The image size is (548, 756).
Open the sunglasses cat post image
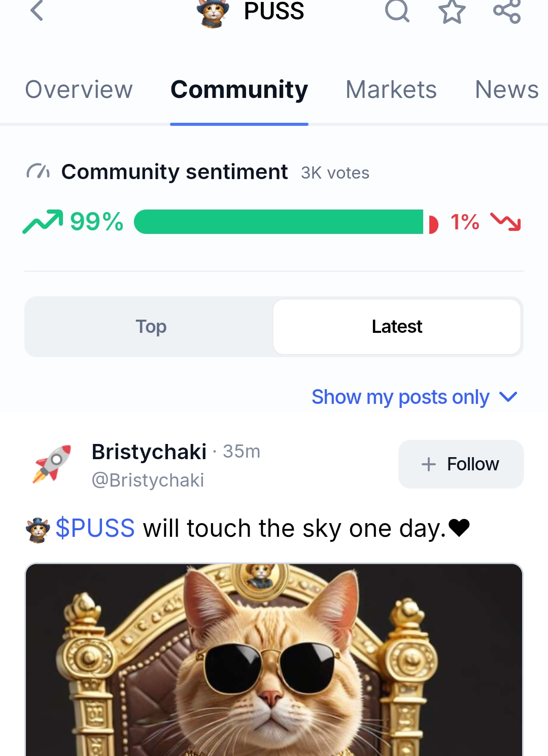pyautogui.click(x=274, y=660)
